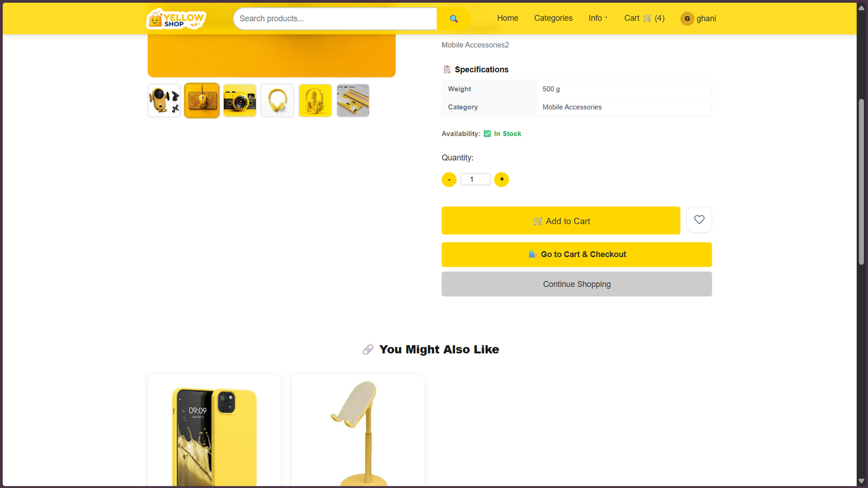
Task: Click the scrollbar up arrow
Action: [x=861, y=8]
